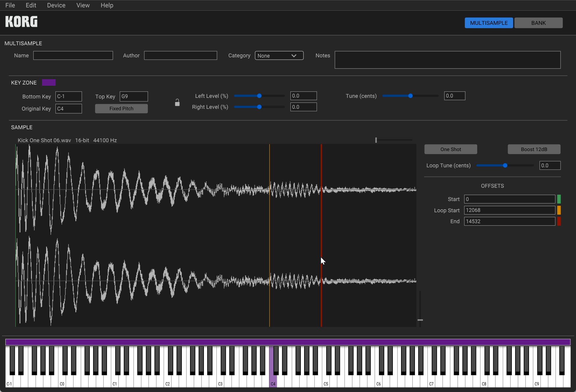This screenshot has width=576, height=392.
Task: Click the Left Level slider handle
Action: tap(259, 96)
